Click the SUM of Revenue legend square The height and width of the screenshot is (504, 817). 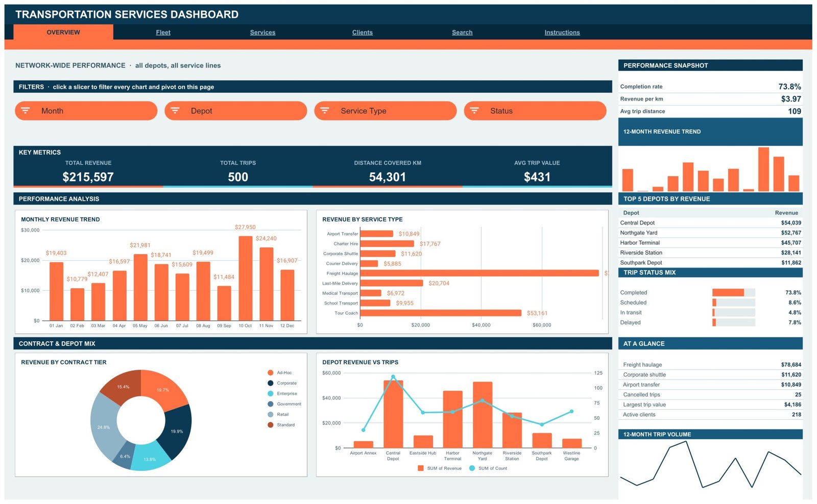click(421, 468)
